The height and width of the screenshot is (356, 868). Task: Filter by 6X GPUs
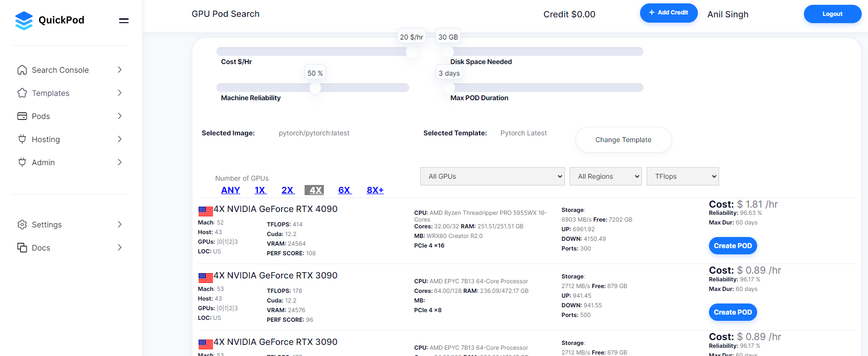pyautogui.click(x=345, y=190)
